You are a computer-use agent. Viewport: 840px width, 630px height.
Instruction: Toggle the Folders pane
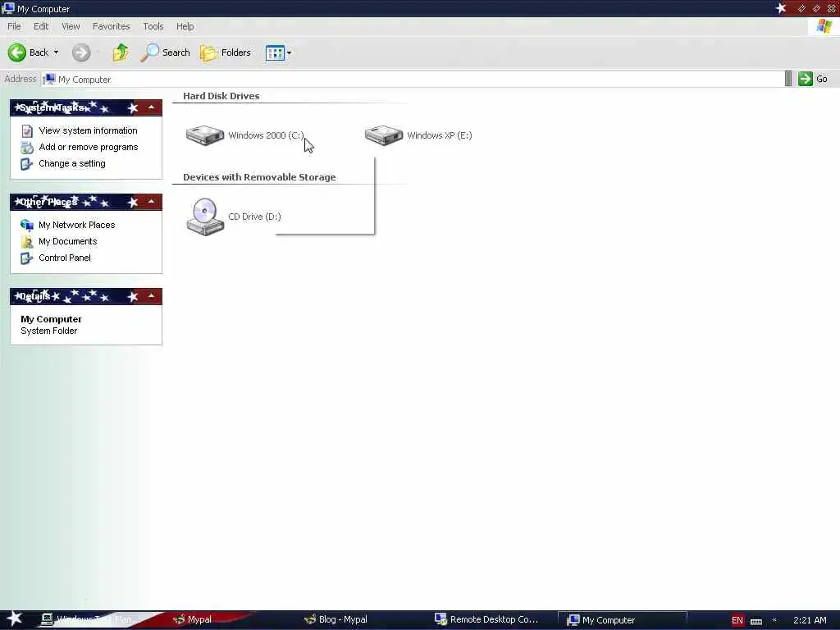226,52
